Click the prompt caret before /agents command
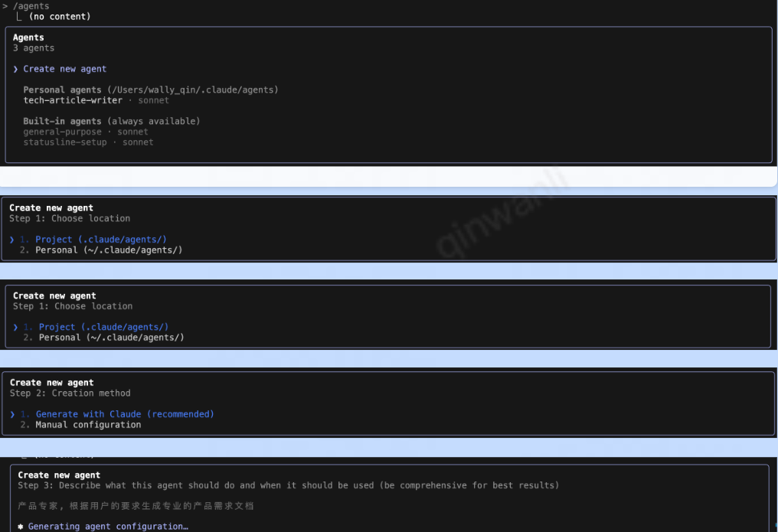The width and height of the screenshot is (778, 532). (x=5, y=6)
